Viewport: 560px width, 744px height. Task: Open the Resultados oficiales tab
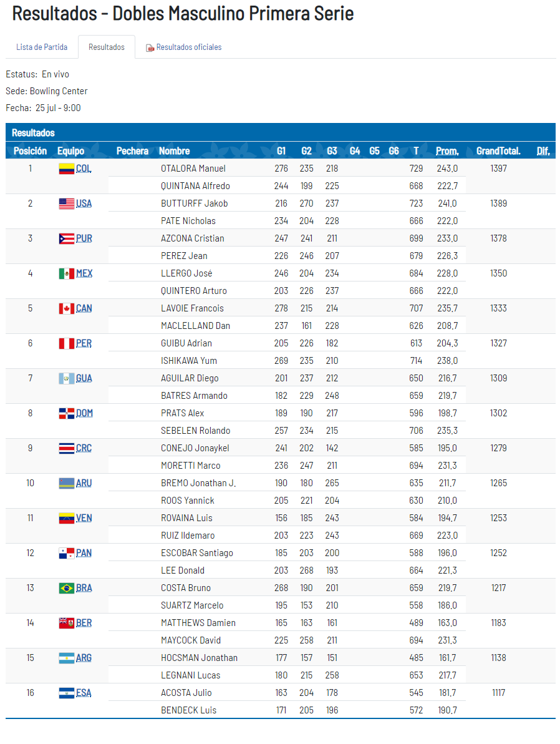point(188,47)
